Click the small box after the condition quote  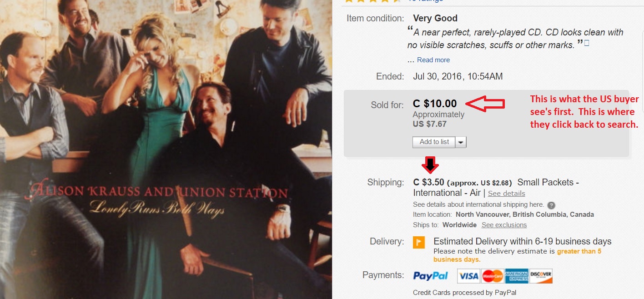587,43
